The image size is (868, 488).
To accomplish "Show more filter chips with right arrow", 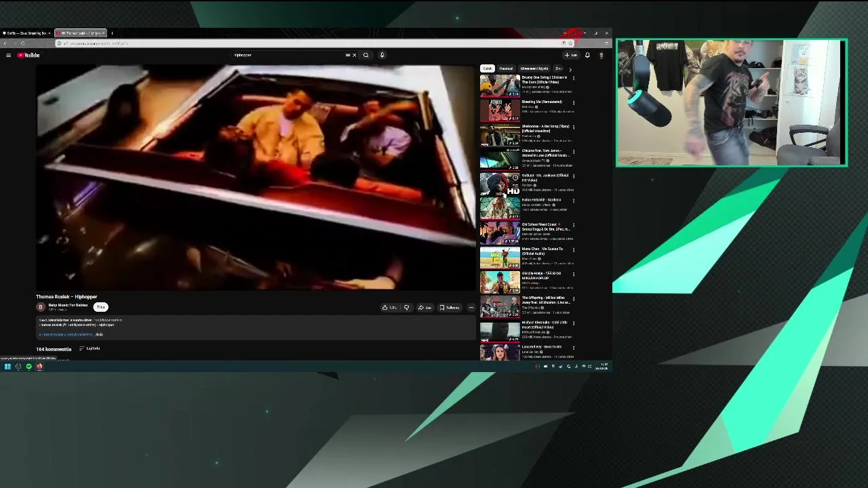I will [x=570, y=69].
